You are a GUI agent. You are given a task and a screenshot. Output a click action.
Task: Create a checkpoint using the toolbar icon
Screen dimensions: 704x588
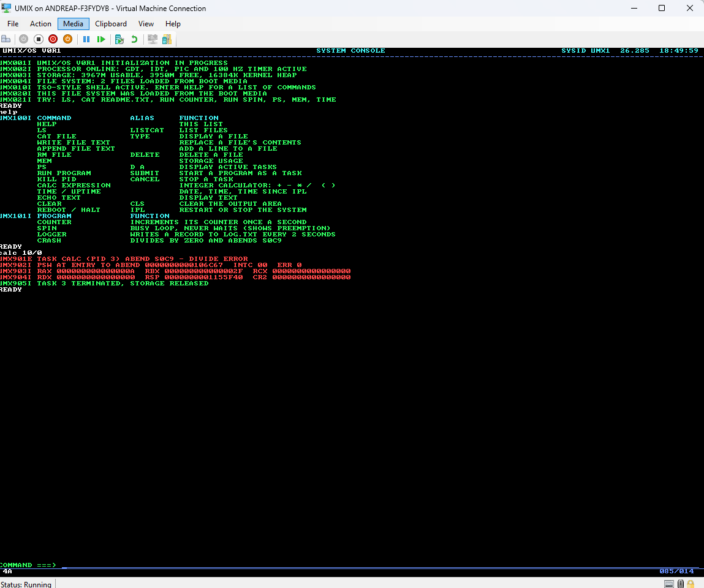point(119,39)
